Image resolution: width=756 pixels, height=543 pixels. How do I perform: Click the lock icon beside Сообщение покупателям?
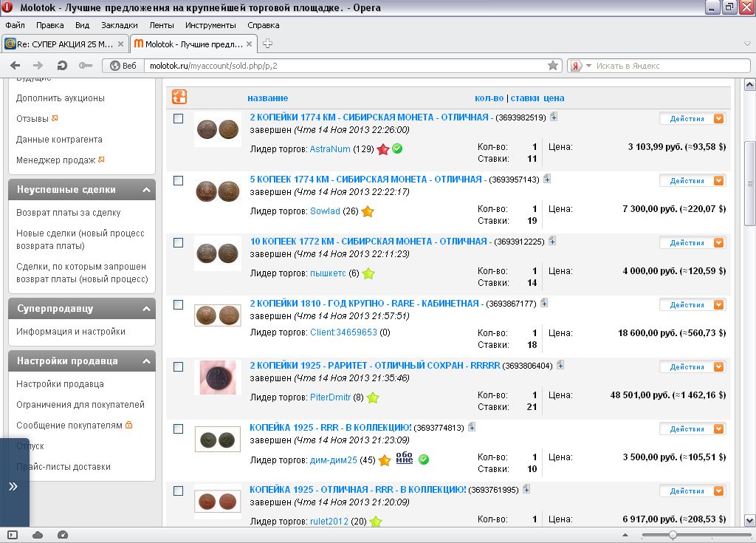coord(128,425)
